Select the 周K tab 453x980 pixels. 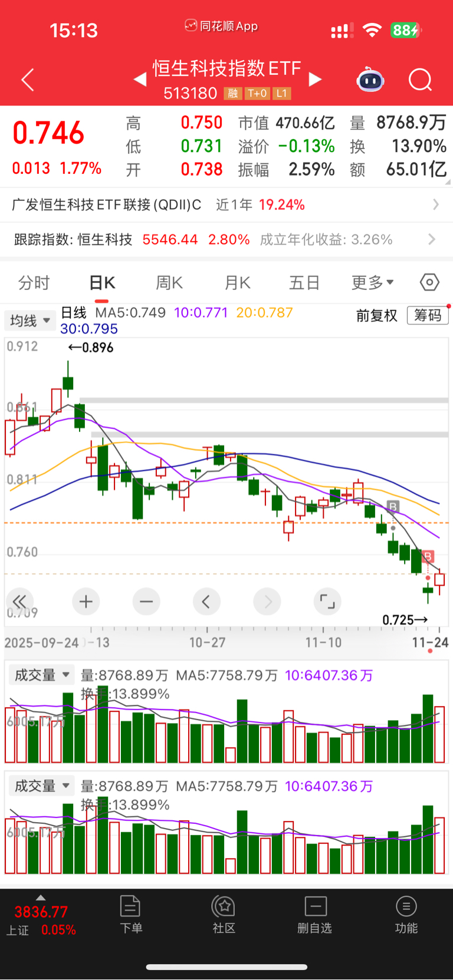[169, 283]
